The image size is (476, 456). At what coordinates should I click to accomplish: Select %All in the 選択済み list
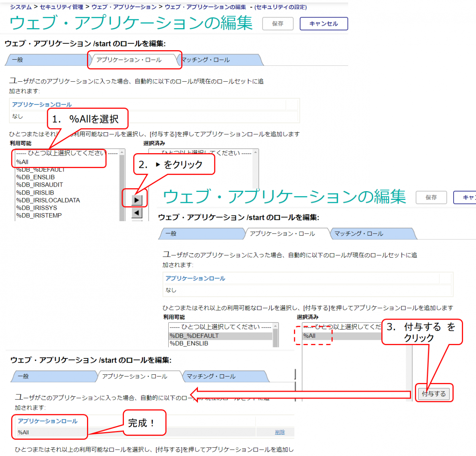click(309, 336)
